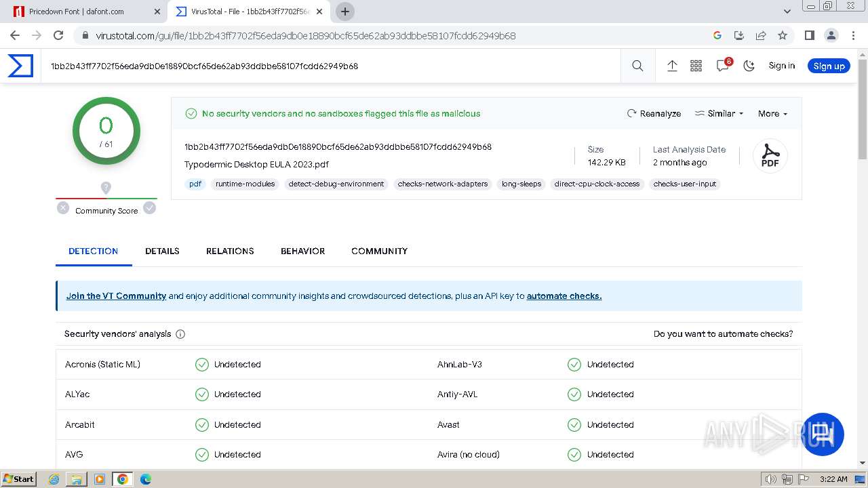Click the install app icon in address bar

click(x=739, y=35)
